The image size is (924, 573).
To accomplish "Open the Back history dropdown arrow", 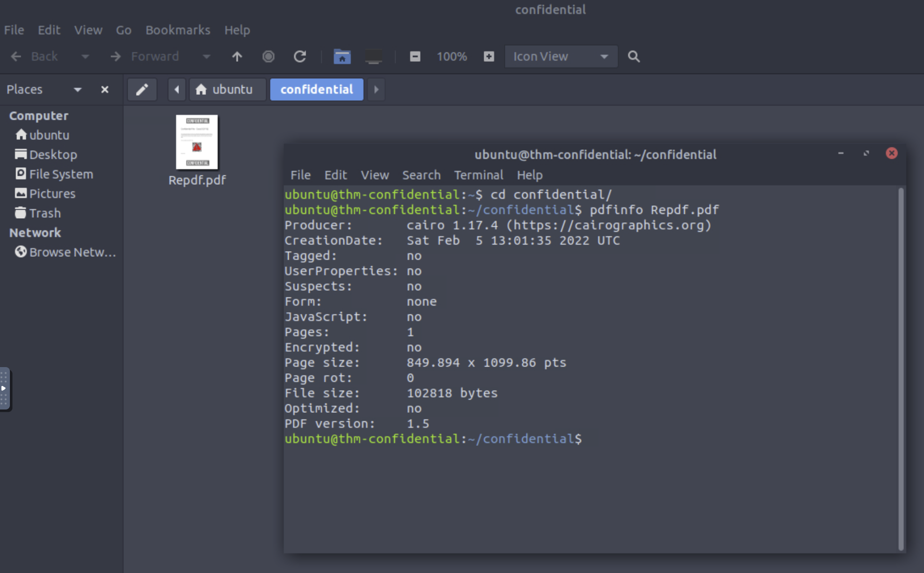I will click(x=85, y=57).
